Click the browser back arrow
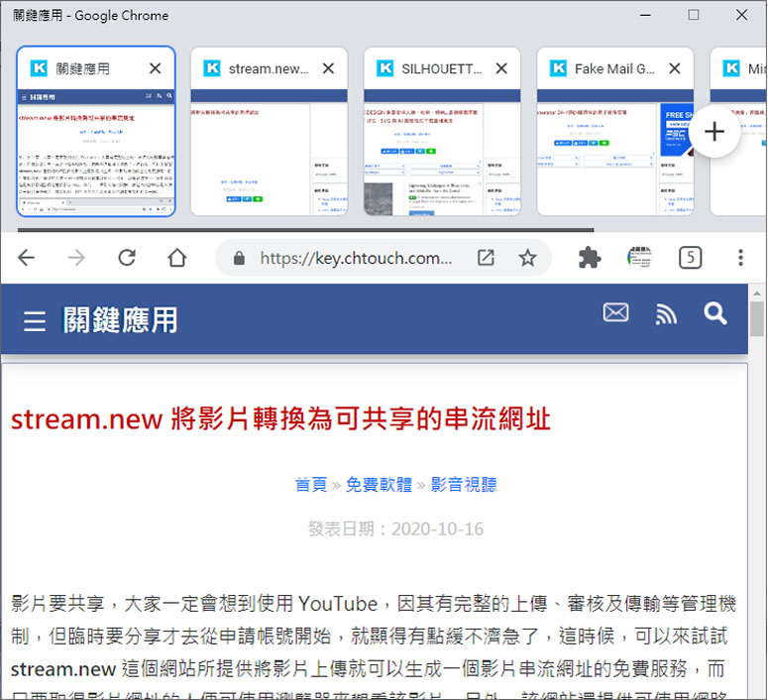The height and width of the screenshot is (700, 768). pos(26,258)
